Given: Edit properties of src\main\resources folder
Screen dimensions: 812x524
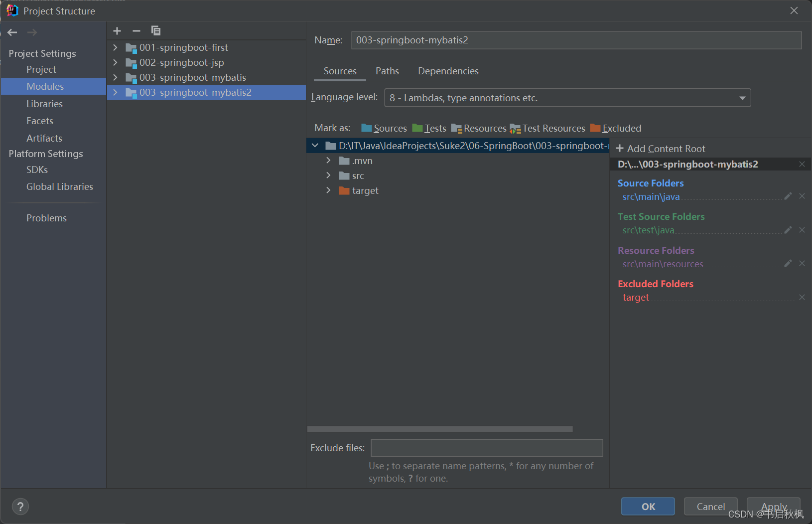Looking at the screenshot, I should pyautogui.click(x=788, y=263).
